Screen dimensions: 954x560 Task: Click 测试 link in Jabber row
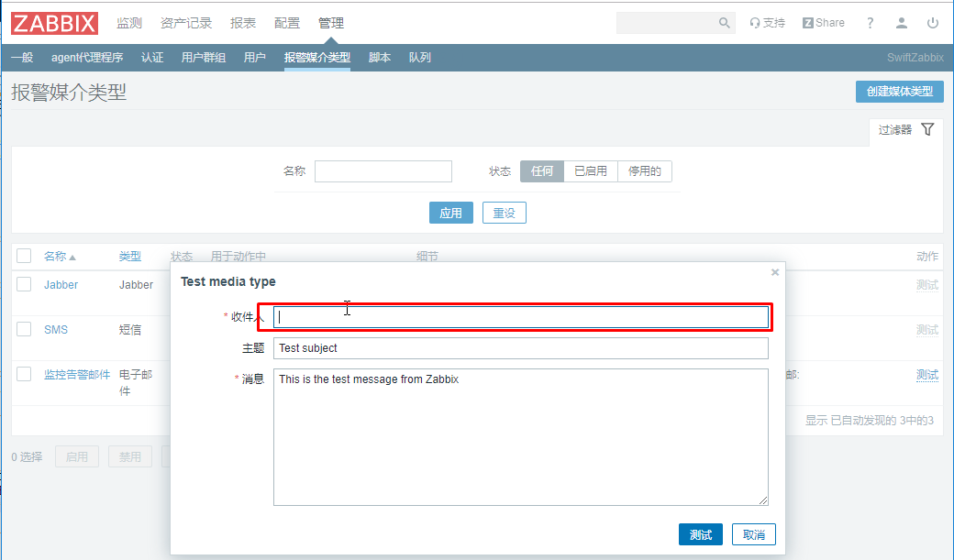tap(927, 284)
